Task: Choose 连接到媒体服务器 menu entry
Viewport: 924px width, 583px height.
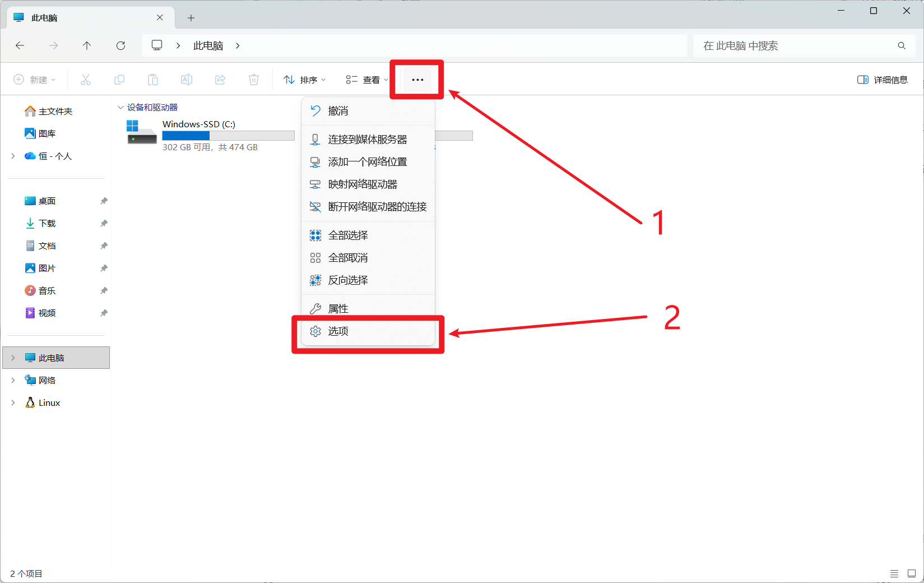Action: pos(369,139)
